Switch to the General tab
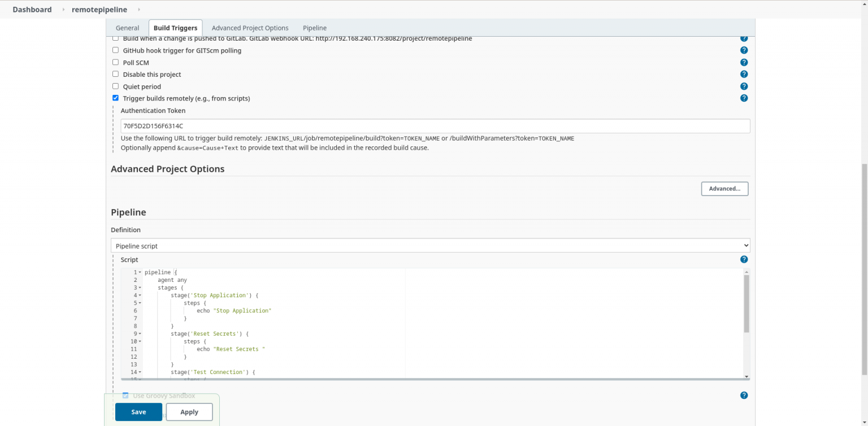This screenshot has height=426, width=868. tap(127, 28)
